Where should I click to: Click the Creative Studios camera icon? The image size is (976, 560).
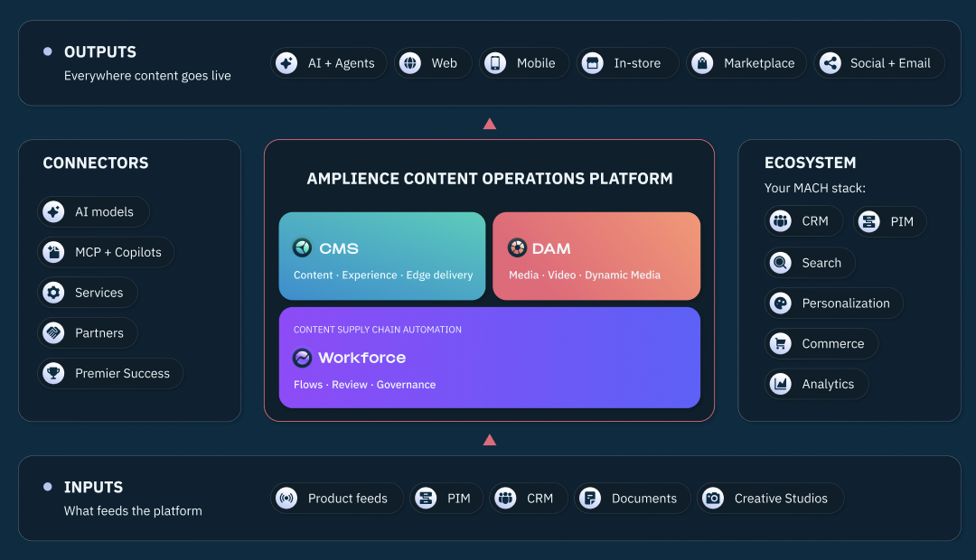click(x=713, y=498)
